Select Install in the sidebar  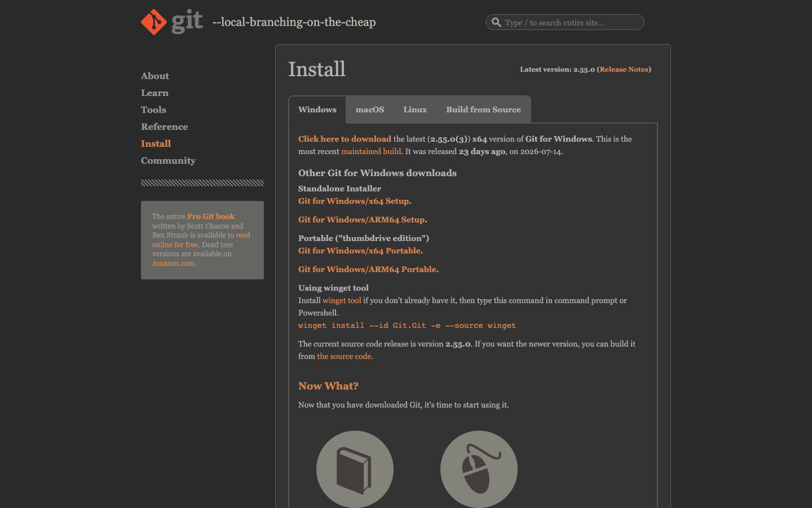156,144
